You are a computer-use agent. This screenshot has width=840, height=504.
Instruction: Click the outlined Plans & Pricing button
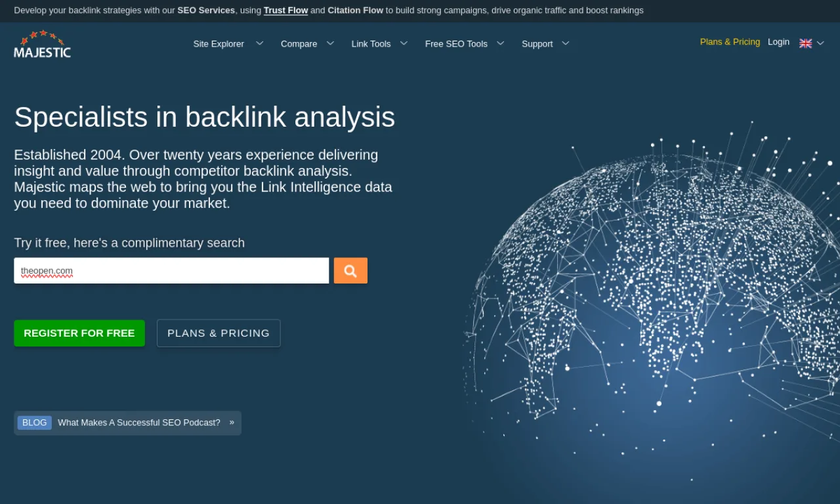(x=219, y=333)
